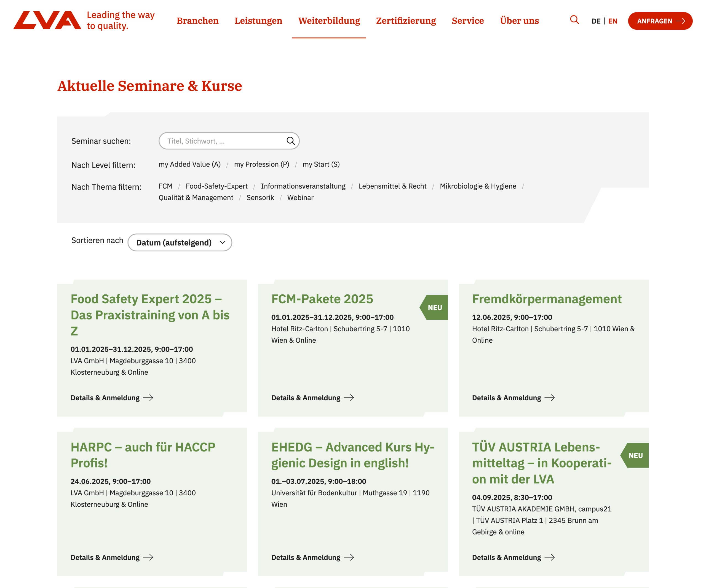Image resolution: width=706 pixels, height=588 pixels.
Task: Filter by topic Informationsveranstaltung
Action: click(303, 186)
